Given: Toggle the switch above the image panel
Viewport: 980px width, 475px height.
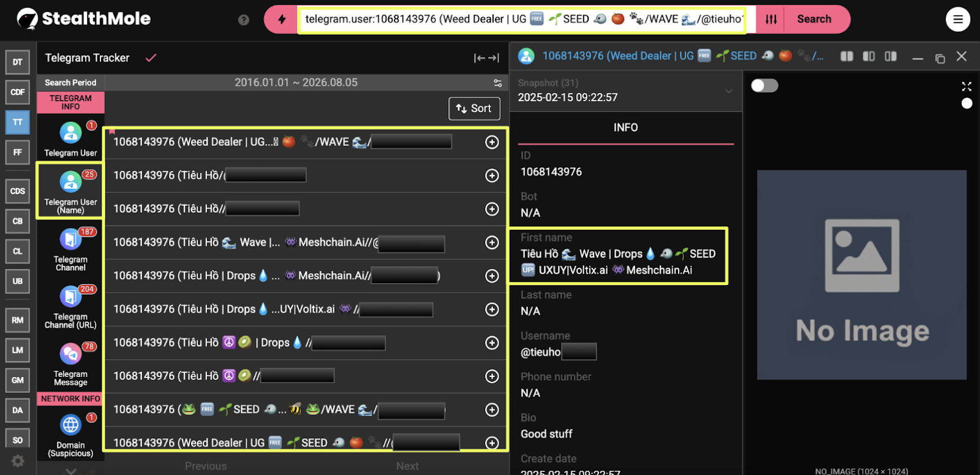Looking at the screenshot, I should pyautogui.click(x=764, y=85).
